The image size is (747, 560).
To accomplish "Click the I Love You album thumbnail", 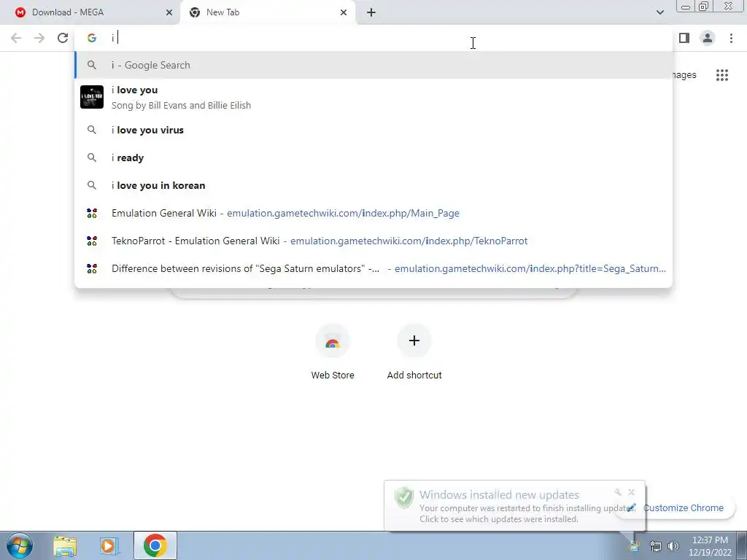I will click(91, 97).
